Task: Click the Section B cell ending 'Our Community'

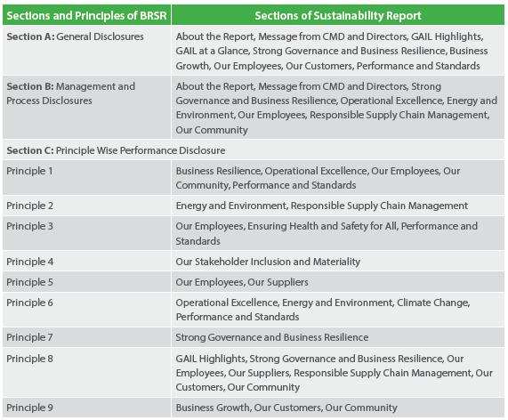Action: point(338,108)
